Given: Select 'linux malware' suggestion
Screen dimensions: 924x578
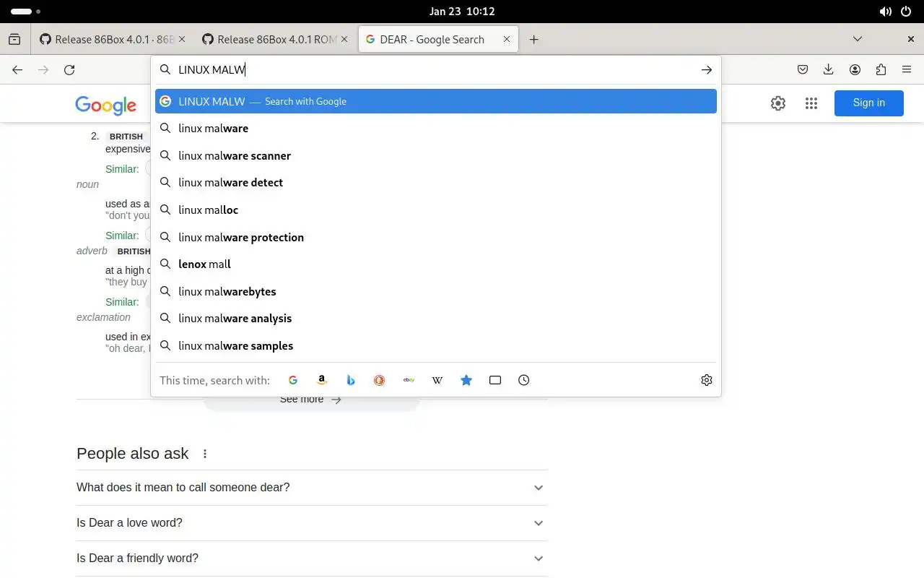Looking at the screenshot, I should pos(436,129).
